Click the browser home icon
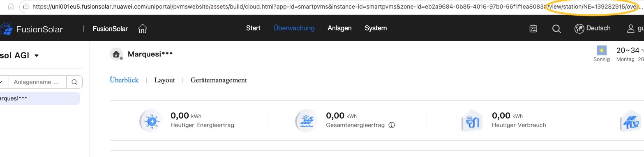The image size is (644, 157). pyautogui.click(x=11, y=7)
